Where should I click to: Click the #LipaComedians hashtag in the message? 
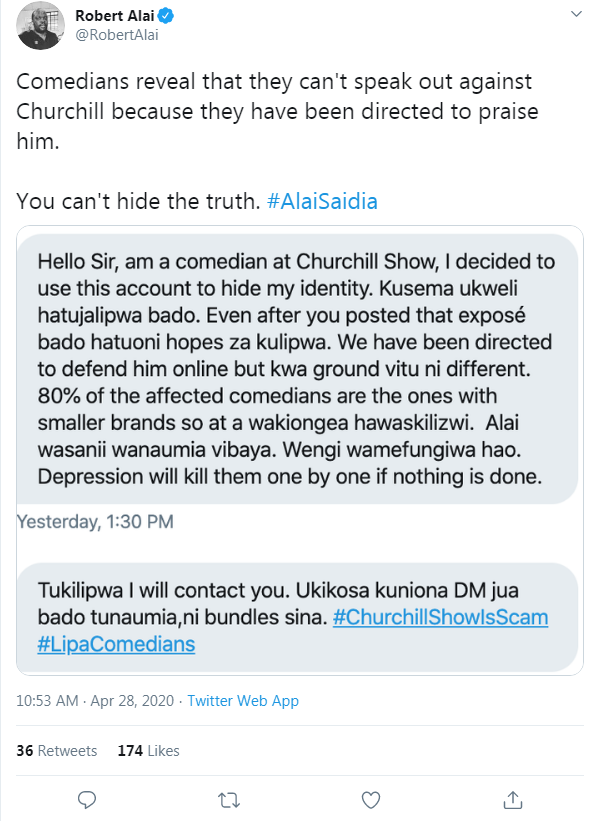116,645
